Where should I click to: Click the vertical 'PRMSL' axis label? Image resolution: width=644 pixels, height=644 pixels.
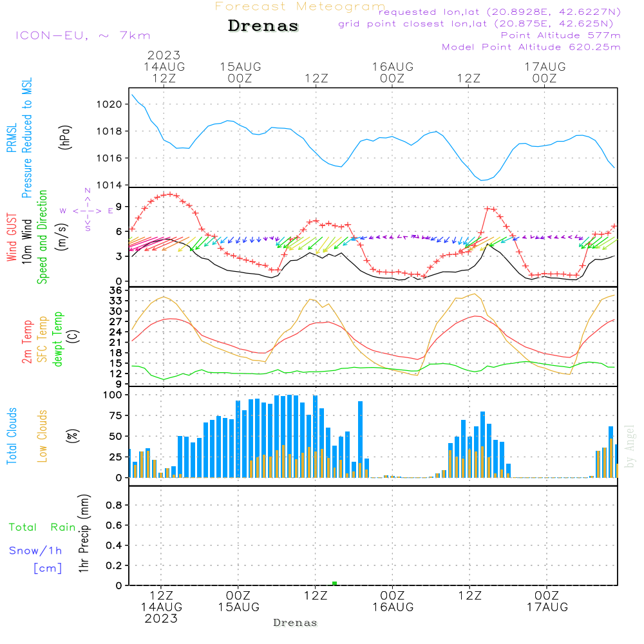(12, 138)
